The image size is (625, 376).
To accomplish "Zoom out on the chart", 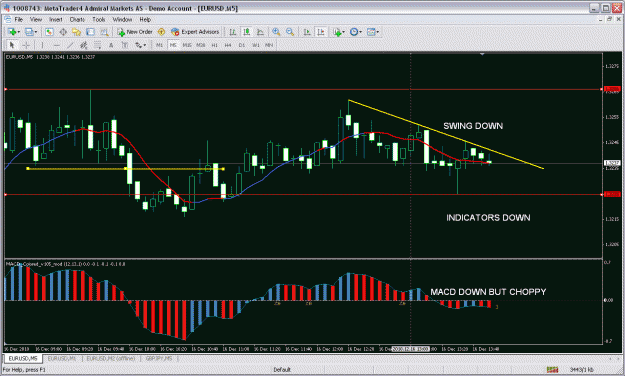I will [x=290, y=32].
